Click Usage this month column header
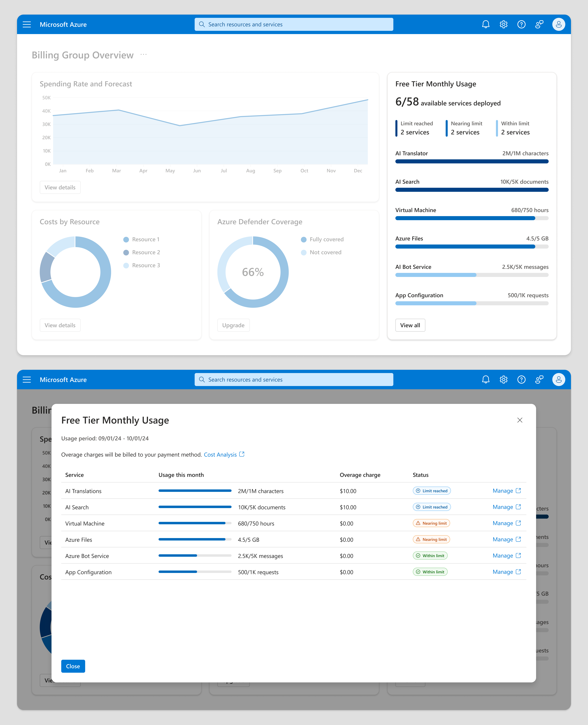The image size is (588, 725). point(181,475)
